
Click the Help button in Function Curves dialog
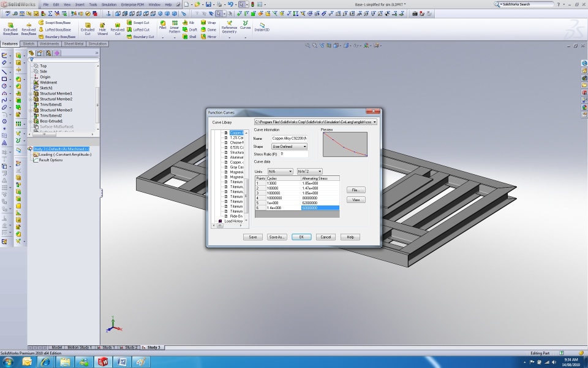coord(350,237)
